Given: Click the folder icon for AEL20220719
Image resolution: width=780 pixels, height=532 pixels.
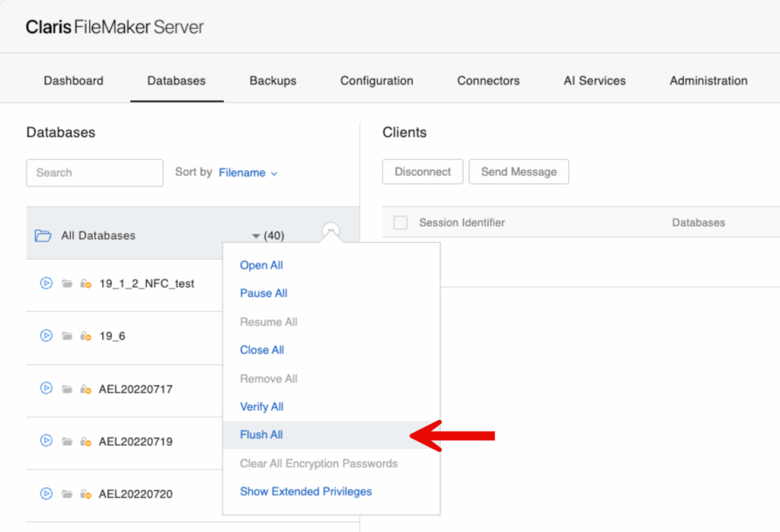Looking at the screenshot, I should click(x=67, y=441).
